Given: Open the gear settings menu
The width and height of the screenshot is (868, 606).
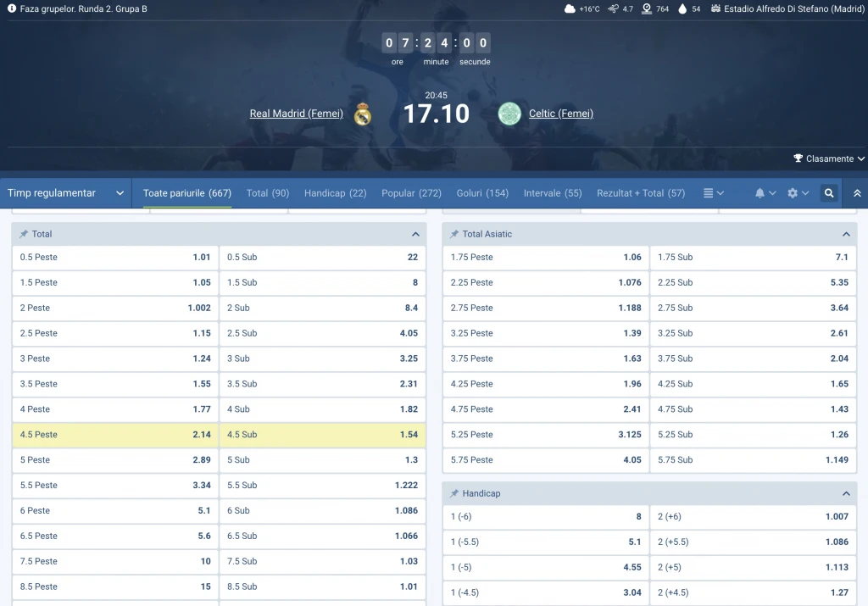Looking at the screenshot, I should (793, 193).
